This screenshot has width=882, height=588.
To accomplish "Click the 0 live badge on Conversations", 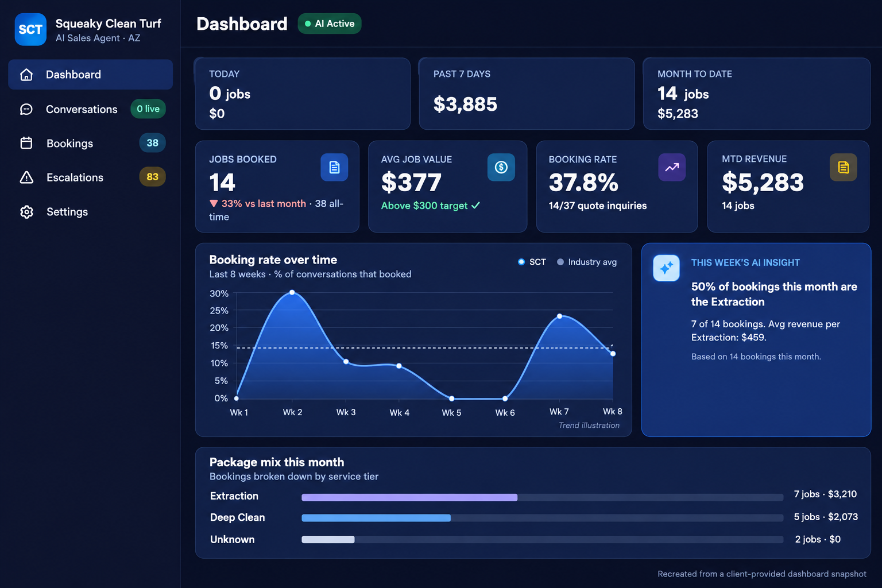I will pyautogui.click(x=148, y=109).
